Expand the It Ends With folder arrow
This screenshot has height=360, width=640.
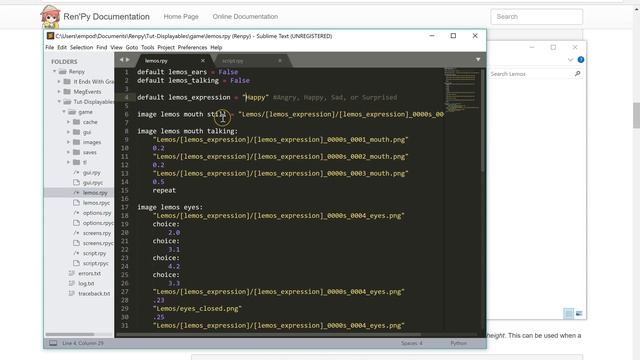click(59, 82)
